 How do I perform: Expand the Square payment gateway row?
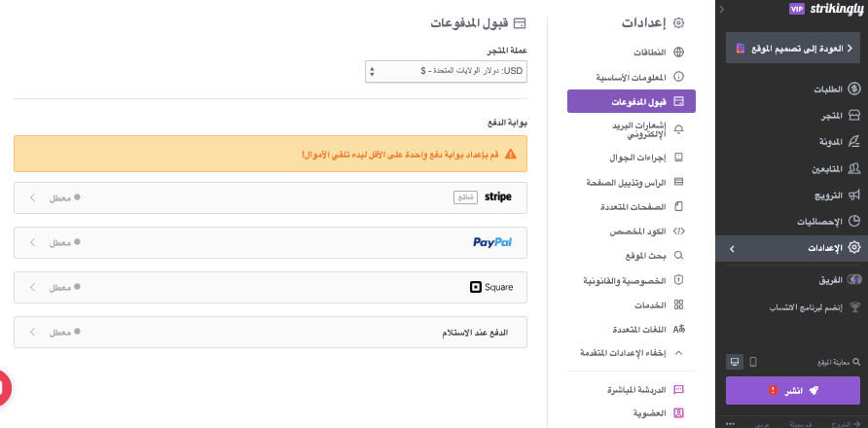click(x=271, y=287)
